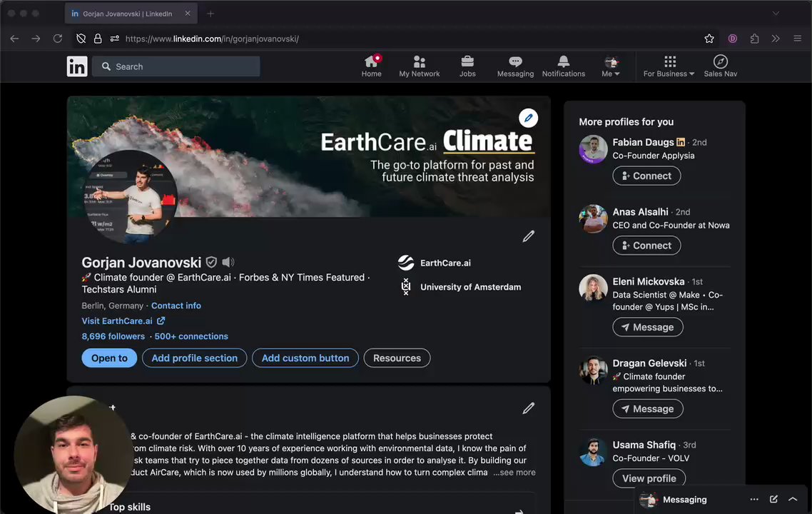812x514 pixels.
Task: View the profile of Usama Shafiq
Action: (649, 478)
